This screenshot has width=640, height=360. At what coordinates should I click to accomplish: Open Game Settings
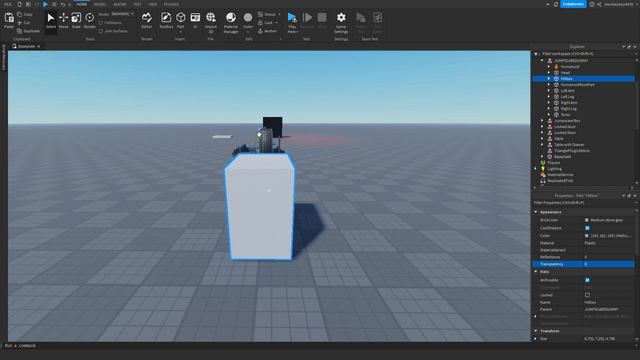341,22
